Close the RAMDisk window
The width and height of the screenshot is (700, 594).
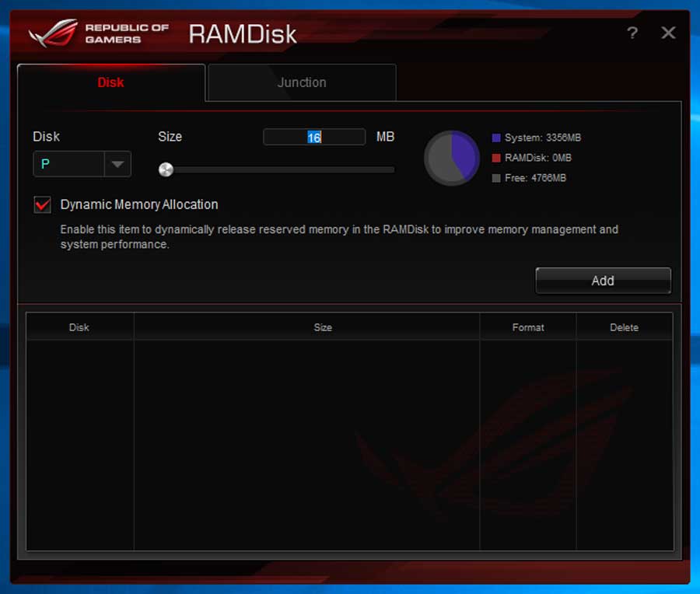tap(668, 32)
